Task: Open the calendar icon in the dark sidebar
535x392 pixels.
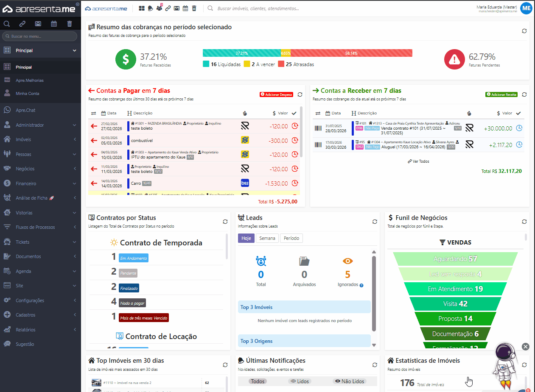Action: 53,24
